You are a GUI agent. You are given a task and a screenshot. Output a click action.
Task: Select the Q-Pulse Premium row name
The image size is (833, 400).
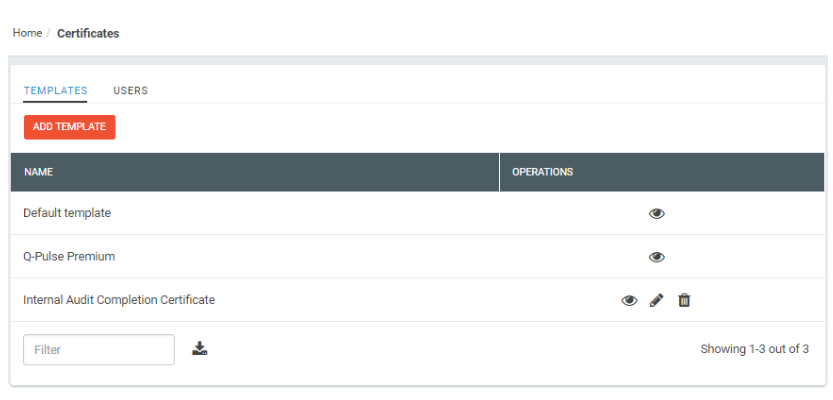click(x=69, y=257)
